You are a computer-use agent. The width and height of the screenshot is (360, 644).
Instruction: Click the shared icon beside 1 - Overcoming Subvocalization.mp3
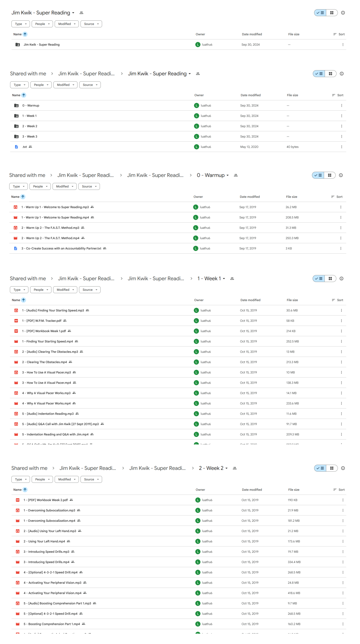point(78,510)
